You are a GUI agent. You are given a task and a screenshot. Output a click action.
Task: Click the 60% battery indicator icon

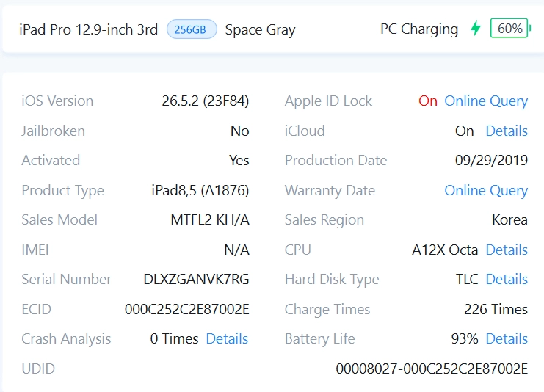pyautogui.click(x=510, y=28)
